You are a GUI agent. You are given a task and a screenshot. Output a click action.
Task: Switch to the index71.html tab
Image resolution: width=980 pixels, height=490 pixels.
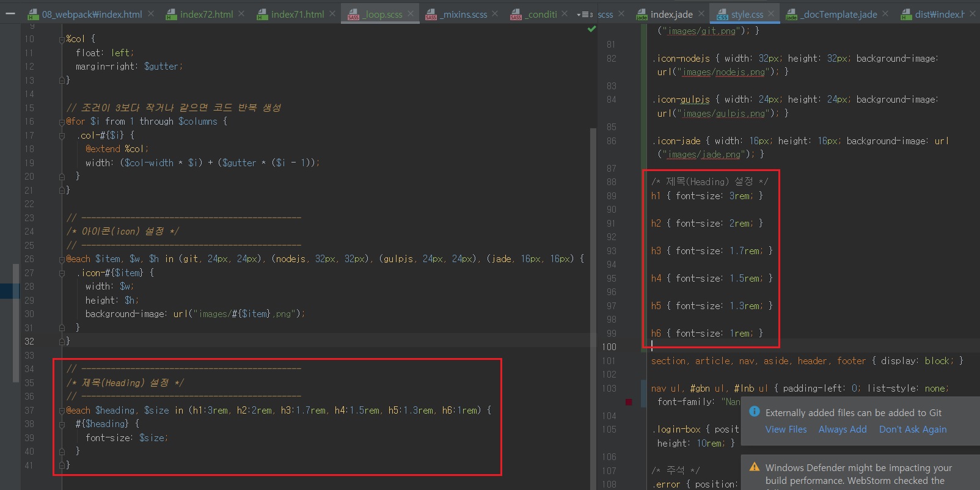pos(297,14)
